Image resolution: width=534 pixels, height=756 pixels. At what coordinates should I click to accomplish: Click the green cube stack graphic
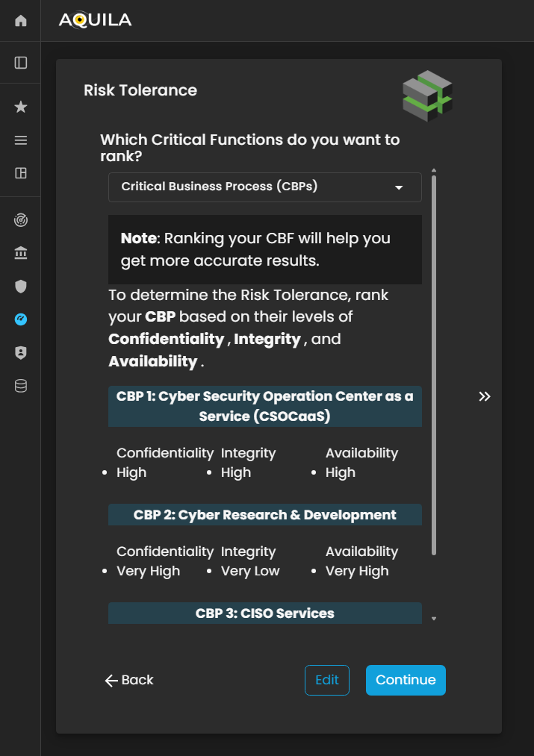coord(427,96)
